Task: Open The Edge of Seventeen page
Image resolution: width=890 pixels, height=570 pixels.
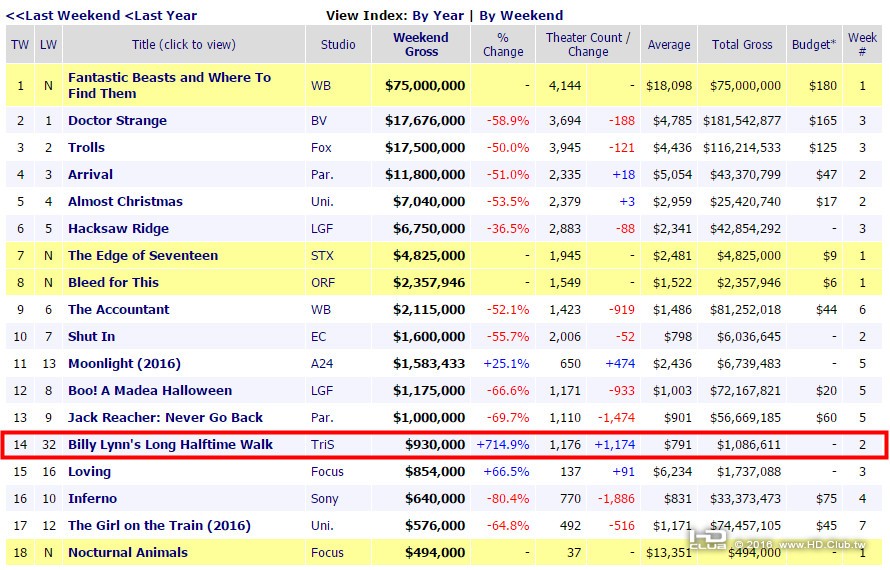Action: (142, 256)
